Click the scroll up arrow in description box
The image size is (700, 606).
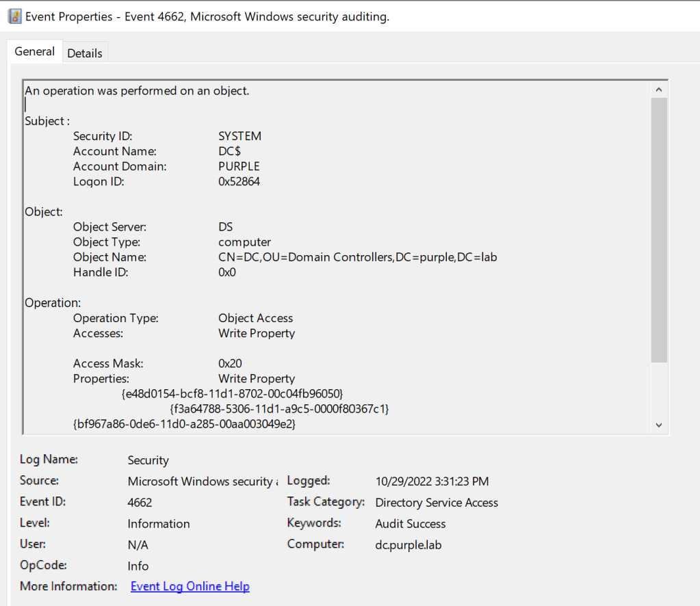click(x=659, y=90)
